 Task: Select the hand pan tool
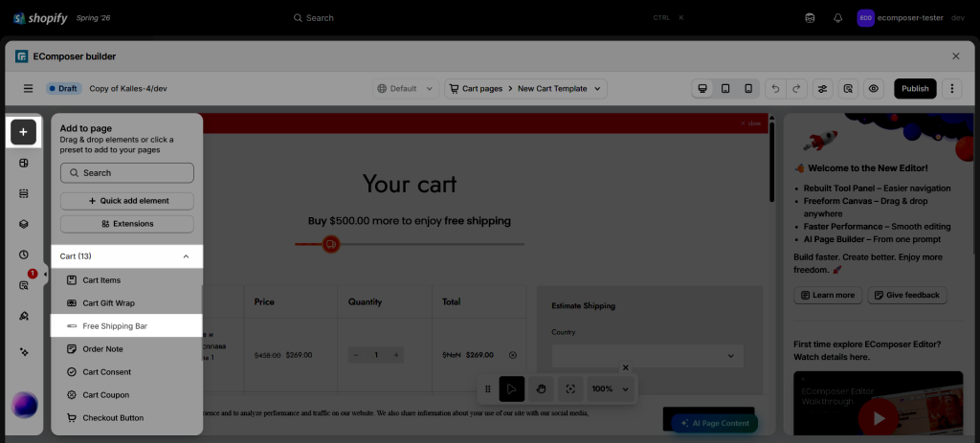click(542, 388)
